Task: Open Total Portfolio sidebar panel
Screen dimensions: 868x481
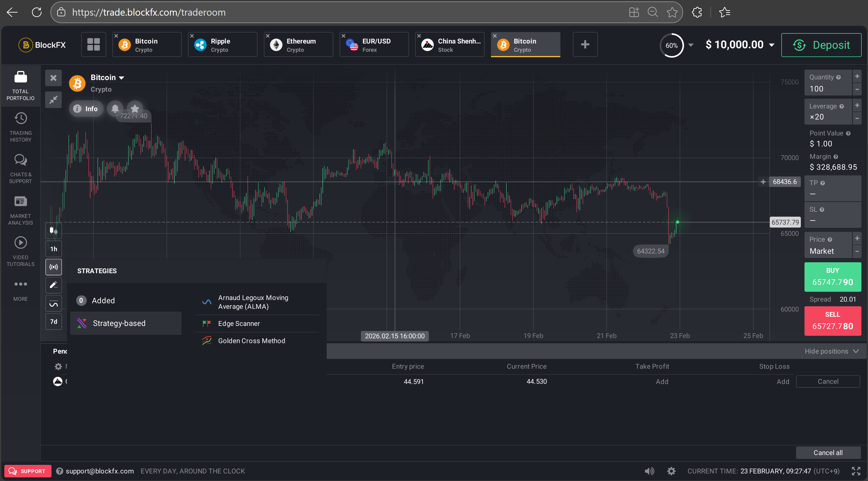Action: [x=21, y=86]
